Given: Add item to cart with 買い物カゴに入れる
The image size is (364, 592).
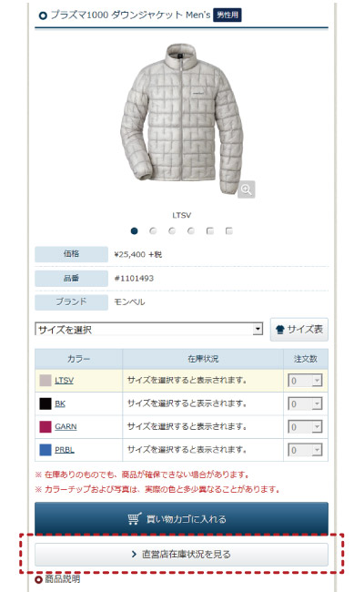Looking at the screenshot, I should pyautogui.click(x=181, y=518).
